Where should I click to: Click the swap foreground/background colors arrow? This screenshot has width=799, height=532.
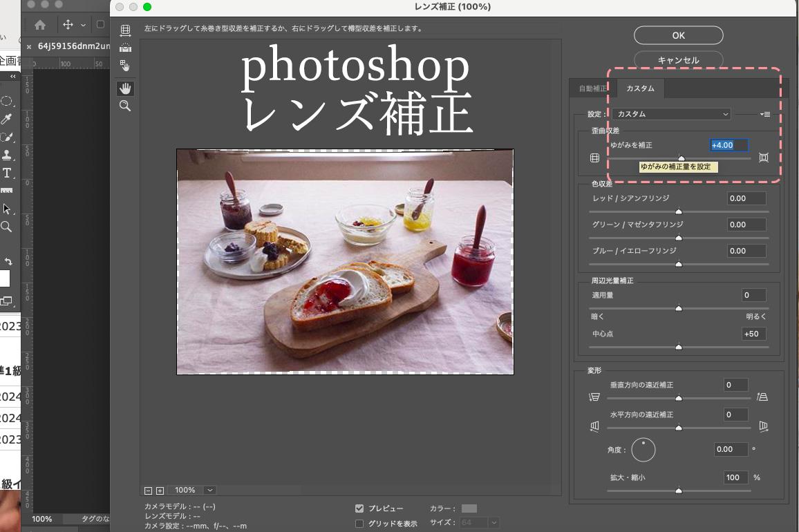tap(8, 261)
